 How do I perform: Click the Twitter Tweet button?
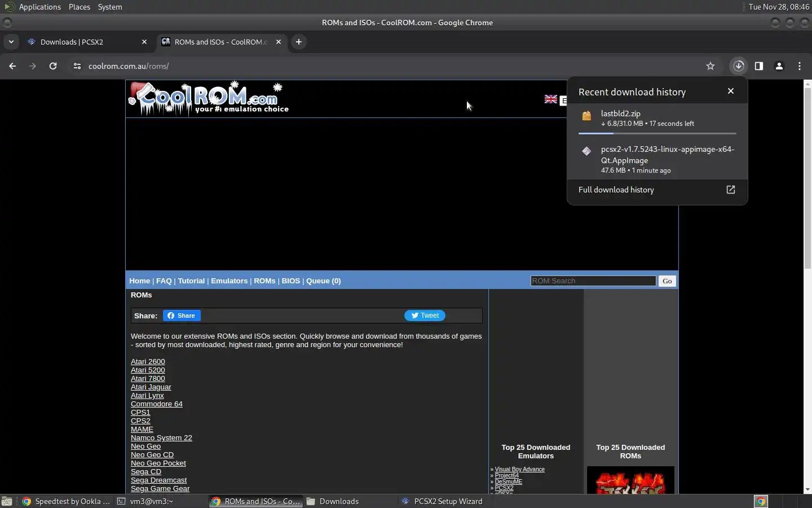[425, 316]
